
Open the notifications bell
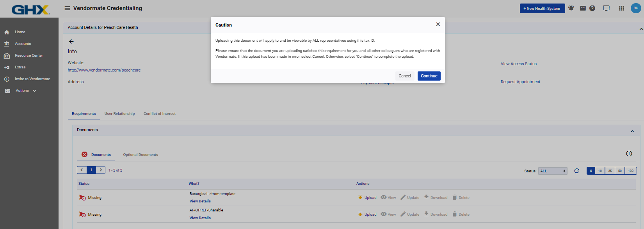click(571, 8)
